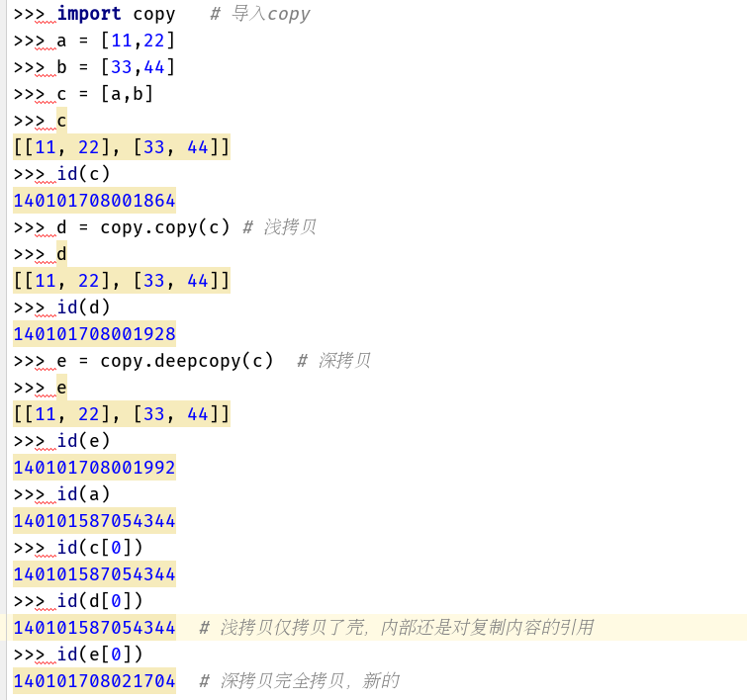This screenshot has width=747, height=700.
Task: Click the 'id(d[0])' statement
Action: coord(100,600)
